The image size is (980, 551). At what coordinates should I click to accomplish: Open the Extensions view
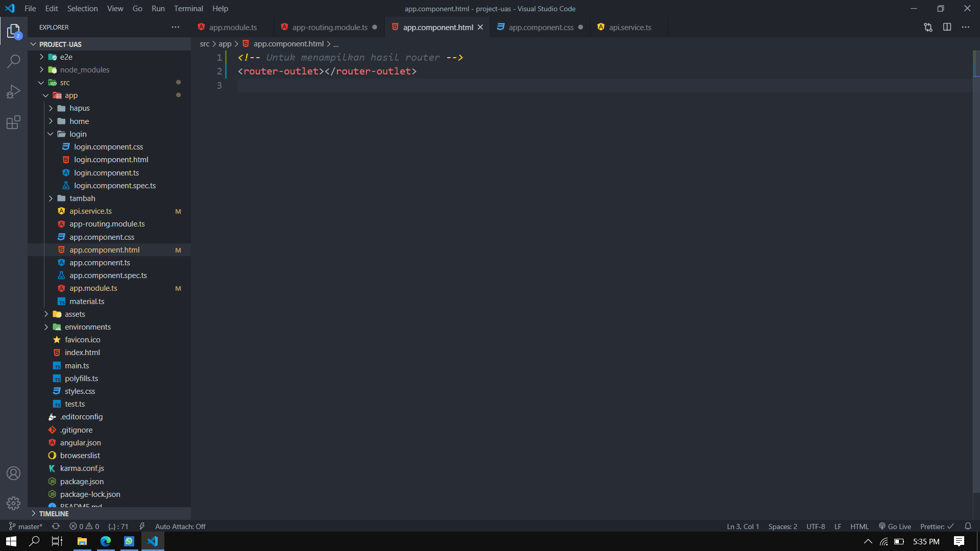[14, 122]
